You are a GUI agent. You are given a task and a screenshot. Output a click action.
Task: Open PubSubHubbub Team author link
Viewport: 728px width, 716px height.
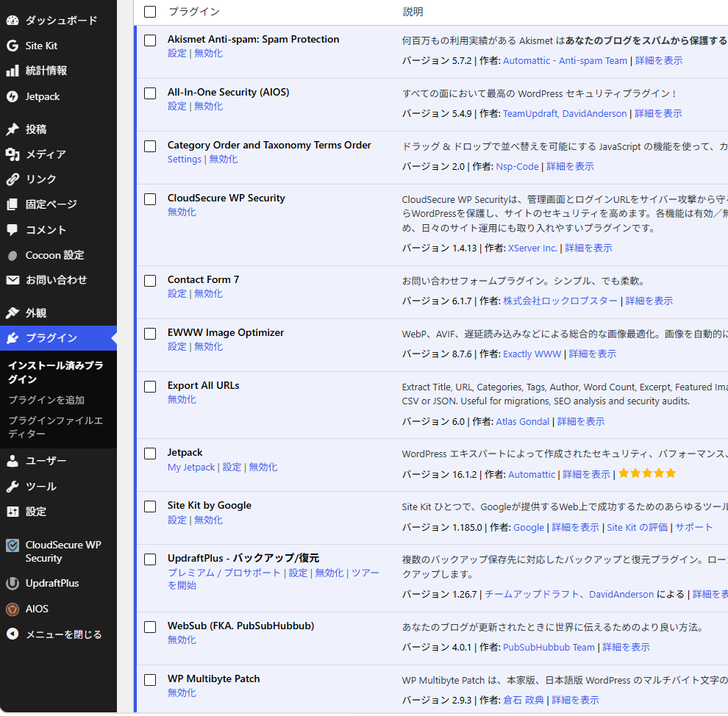point(549,648)
